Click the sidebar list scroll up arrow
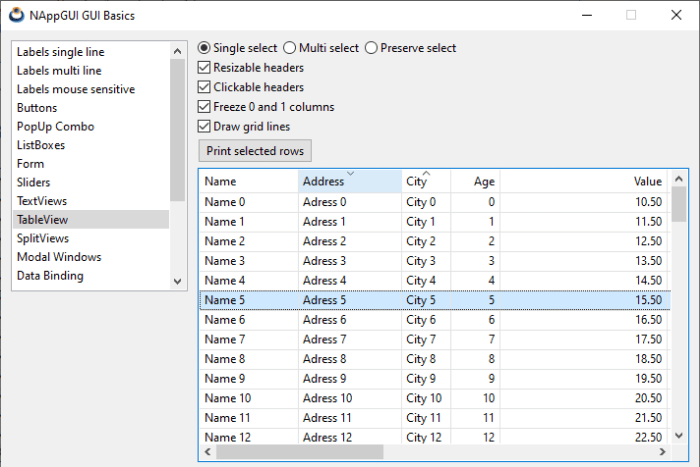Image resolution: width=700 pixels, height=467 pixels. pyautogui.click(x=177, y=51)
